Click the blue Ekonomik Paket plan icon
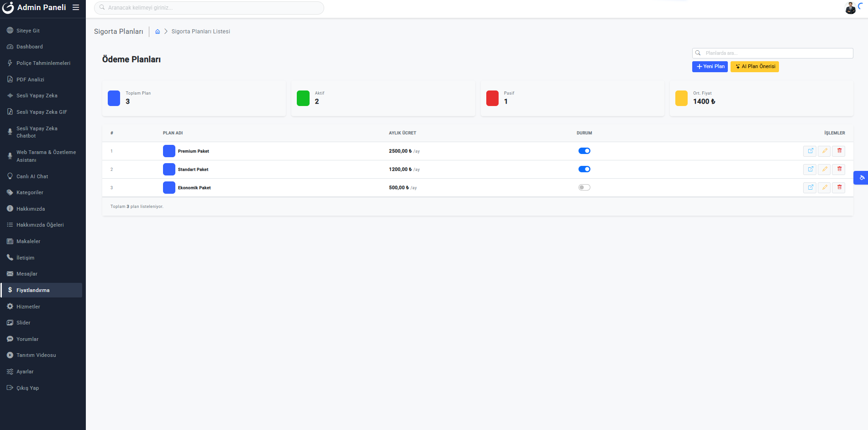Image resolution: width=868 pixels, height=430 pixels. [x=169, y=187]
